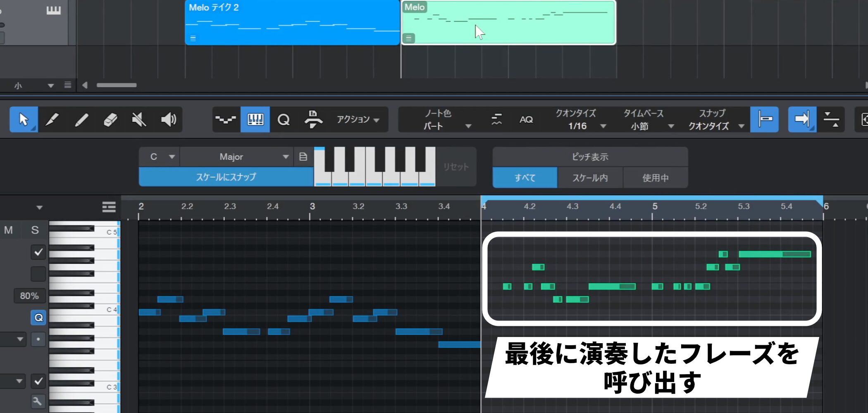Open the C root key dropdown
Screen dimensions: 868x413
pos(160,157)
